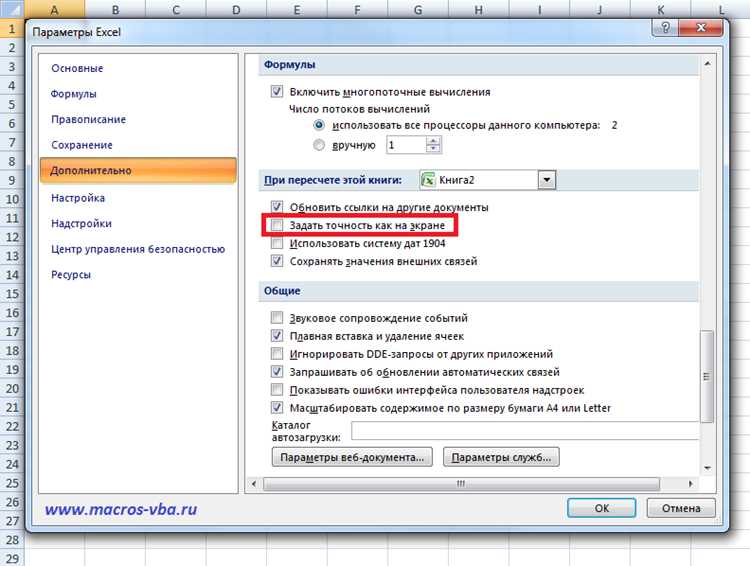Click the При пересчете этой книги label

point(333,180)
